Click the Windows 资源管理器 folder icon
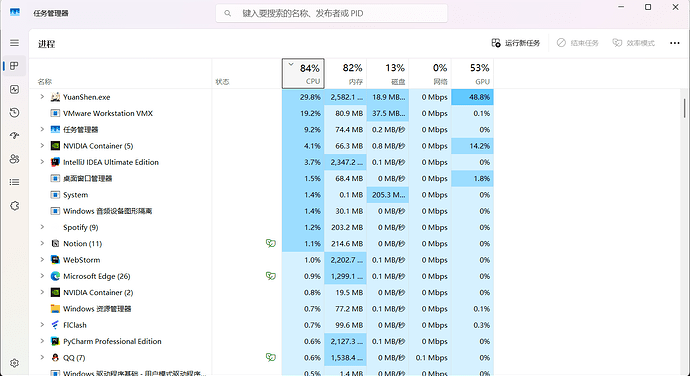 [x=55, y=309]
